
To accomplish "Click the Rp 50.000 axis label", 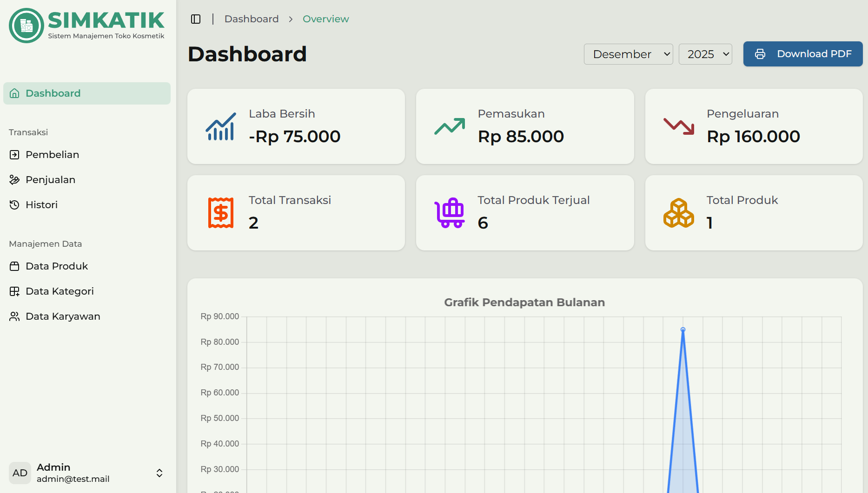I will point(220,418).
